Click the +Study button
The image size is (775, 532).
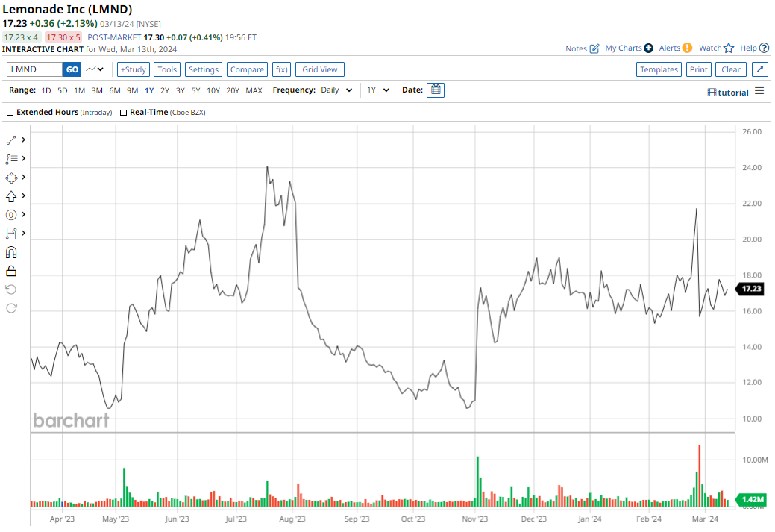[134, 69]
